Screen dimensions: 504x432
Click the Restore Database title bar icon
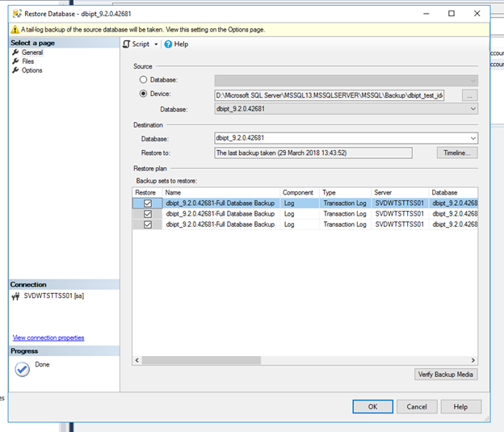point(17,14)
